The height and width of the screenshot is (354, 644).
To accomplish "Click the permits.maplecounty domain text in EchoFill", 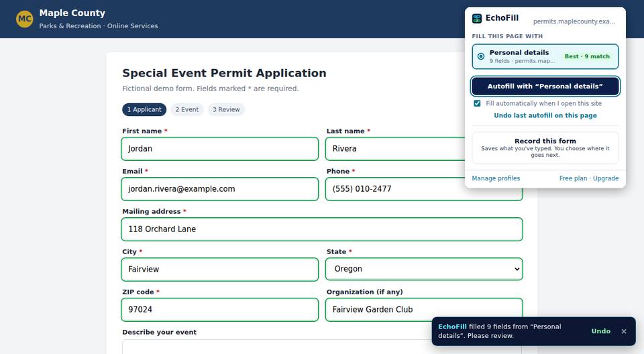I will pos(574,21).
